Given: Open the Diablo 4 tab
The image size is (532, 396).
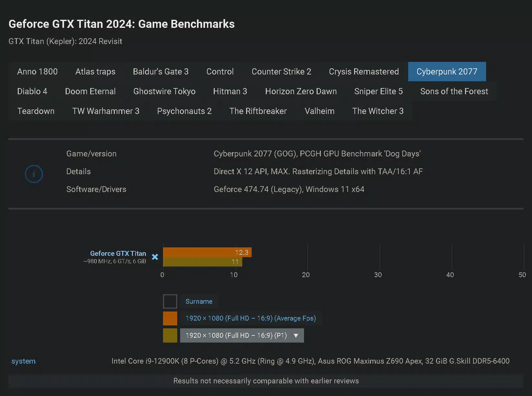Looking at the screenshot, I should tap(32, 91).
